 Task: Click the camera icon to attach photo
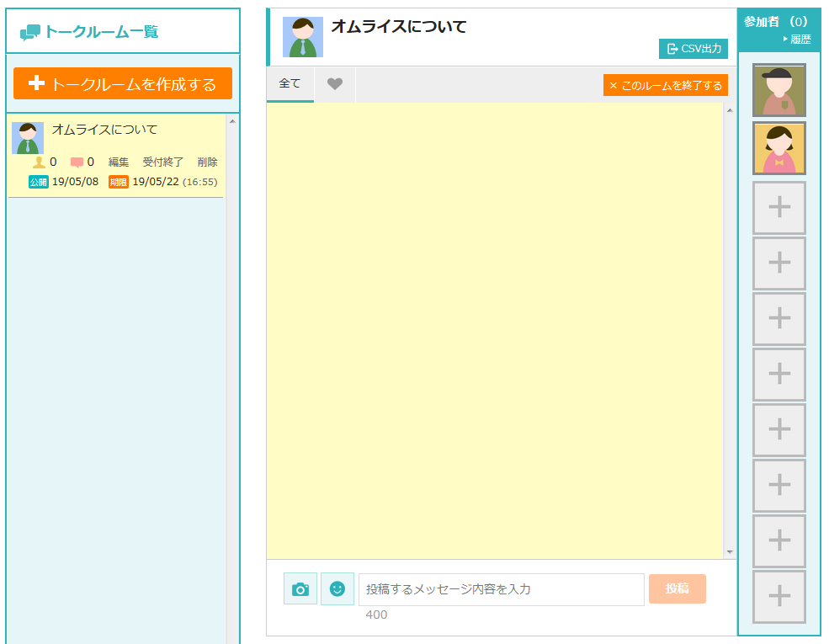click(x=300, y=589)
